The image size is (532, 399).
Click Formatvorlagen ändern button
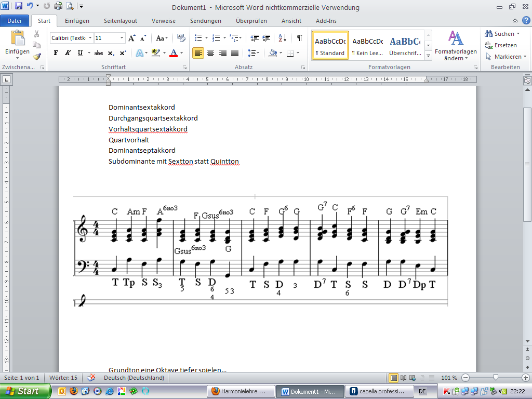pyautogui.click(x=456, y=46)
